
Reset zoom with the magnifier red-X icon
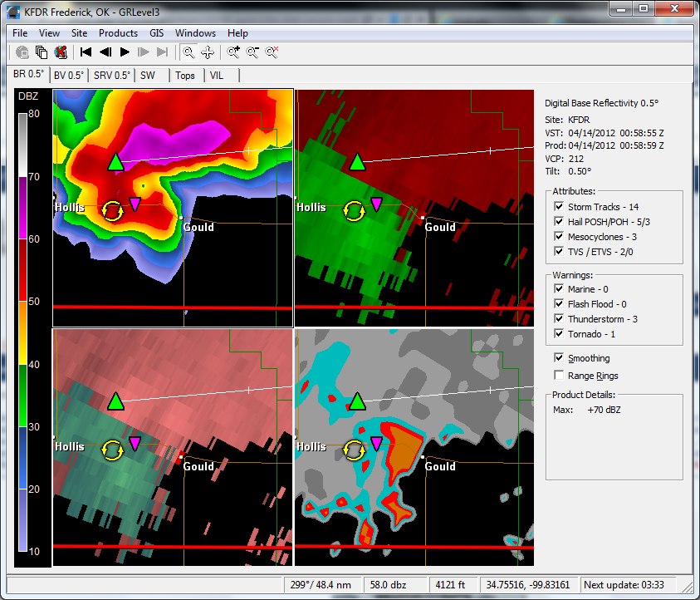coord(272,52)
